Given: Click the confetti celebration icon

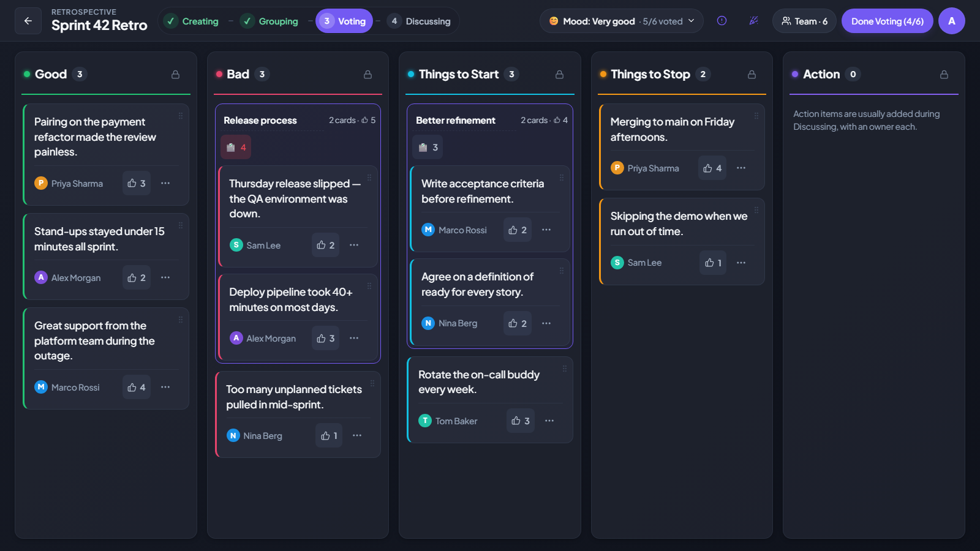Looking at the screenshot, I should (x=754, y=21).
